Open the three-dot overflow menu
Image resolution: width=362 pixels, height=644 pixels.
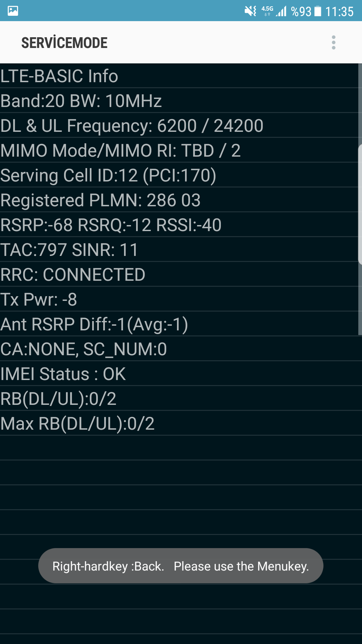pos(334,43)
